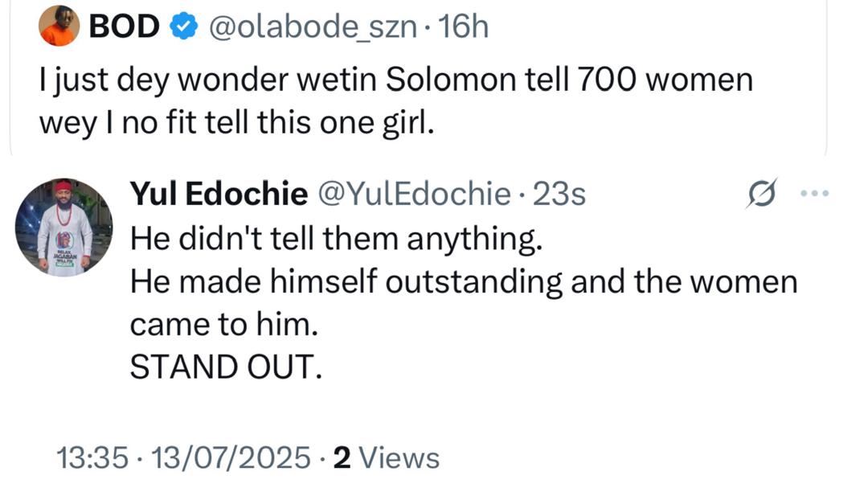Click the Yul Edochie display name
Screen dimensions: 868x484
pos(218,194)
